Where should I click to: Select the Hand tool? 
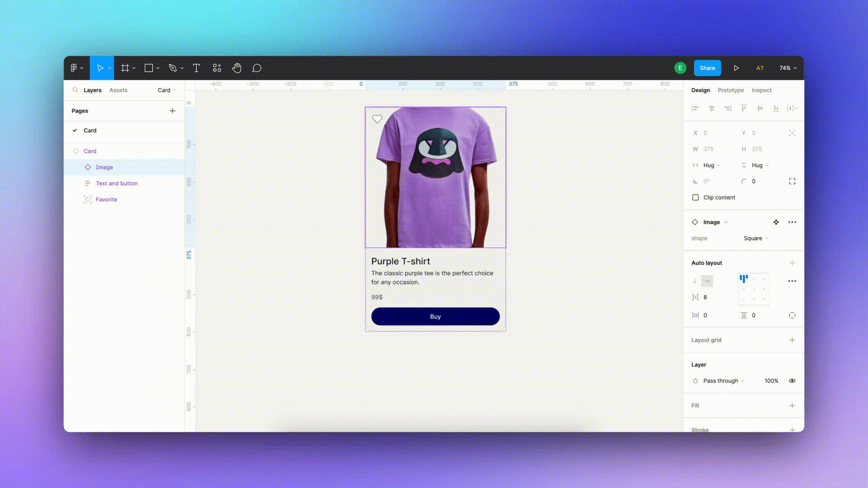(x=237, y=68)
